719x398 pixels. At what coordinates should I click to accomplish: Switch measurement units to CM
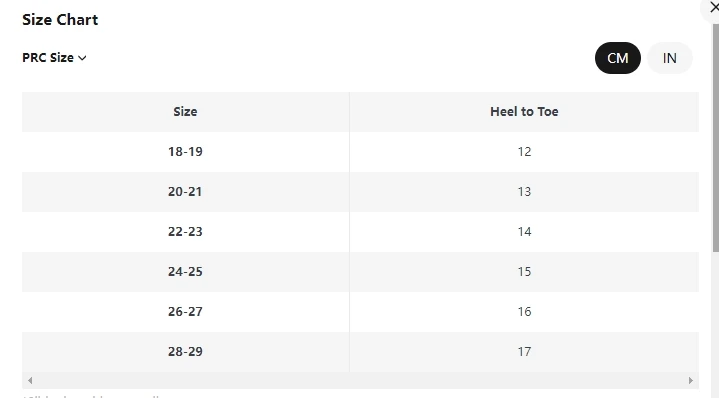618,58
